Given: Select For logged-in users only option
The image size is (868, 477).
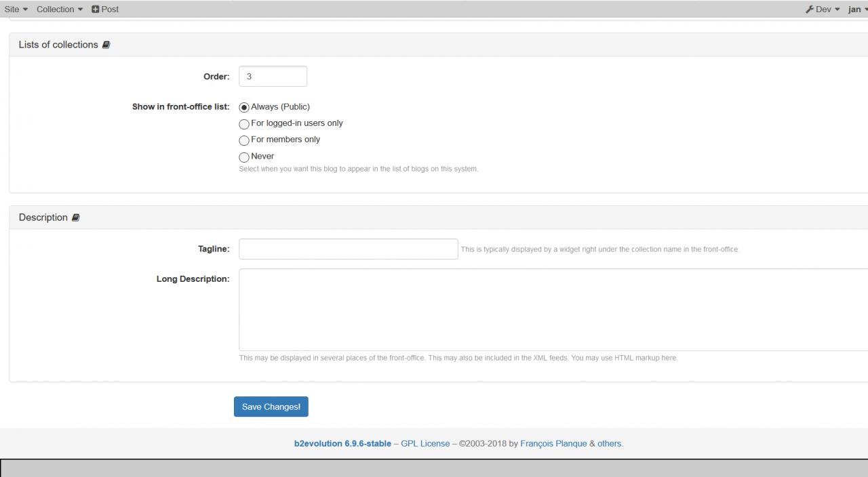Looking at the screenshot, I should pyautogui.click(x=244, y=124).
